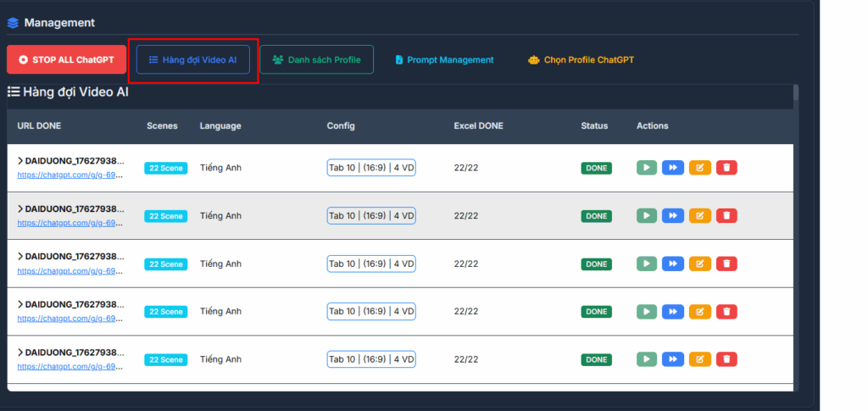Expand the first DAIDUONG row chevron
Viewport: 868px width, 411px height.
pyautogui.click(x=21, y=160)
